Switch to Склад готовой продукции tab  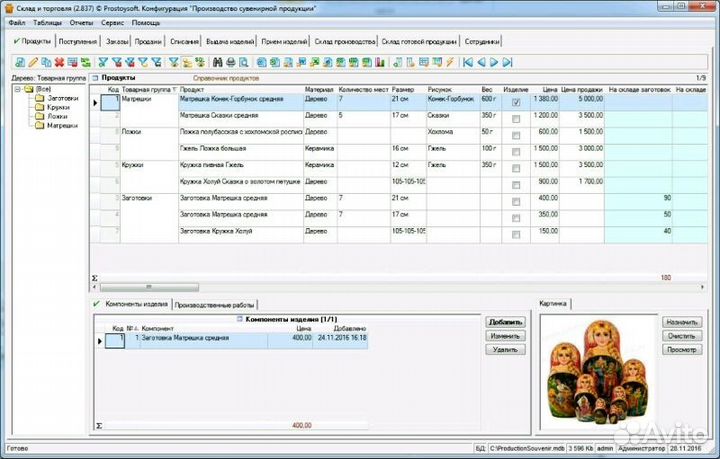pos(421,42)
